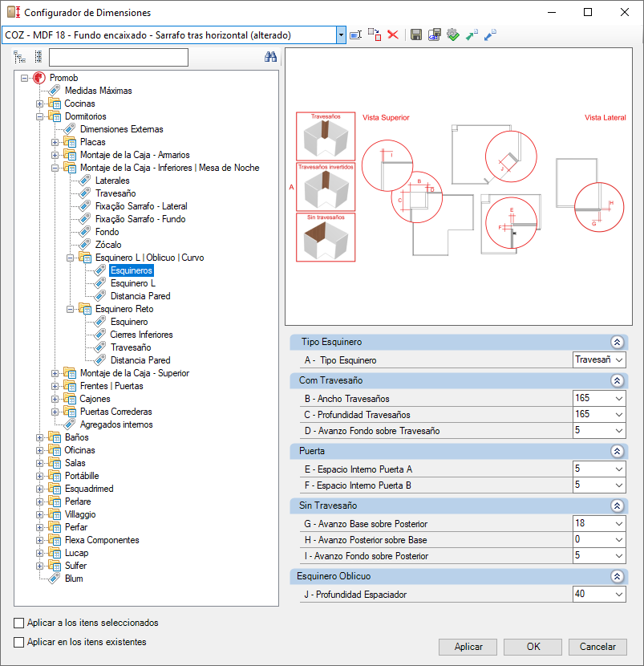Click the Perfar folder icon
This screenshot has width=644, height=666.
(55, 527)
